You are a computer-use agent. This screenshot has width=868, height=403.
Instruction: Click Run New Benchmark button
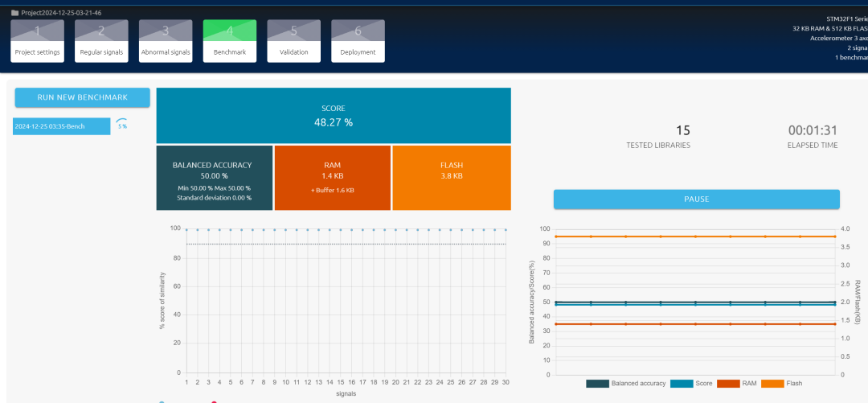click(x=82, y=97)
